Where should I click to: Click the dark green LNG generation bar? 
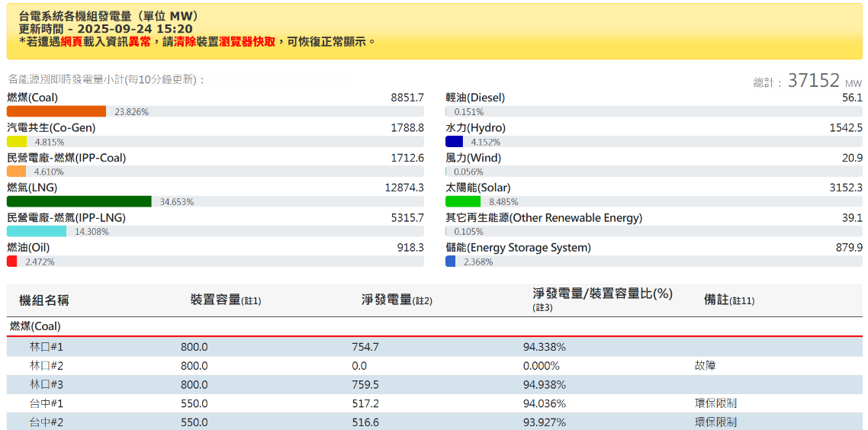(79, 201)
